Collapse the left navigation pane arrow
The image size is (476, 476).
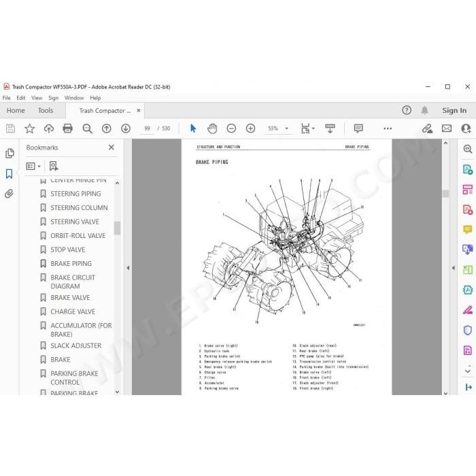click(128, 268)
